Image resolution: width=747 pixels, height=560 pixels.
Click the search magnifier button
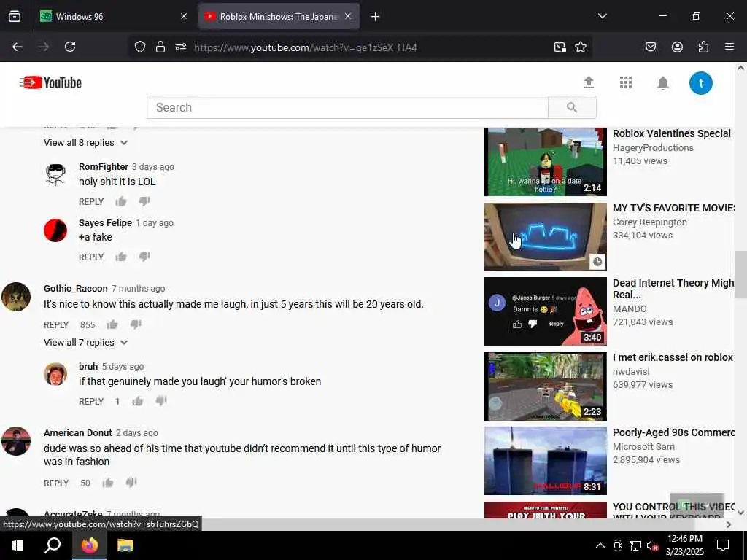click(572, 107)
